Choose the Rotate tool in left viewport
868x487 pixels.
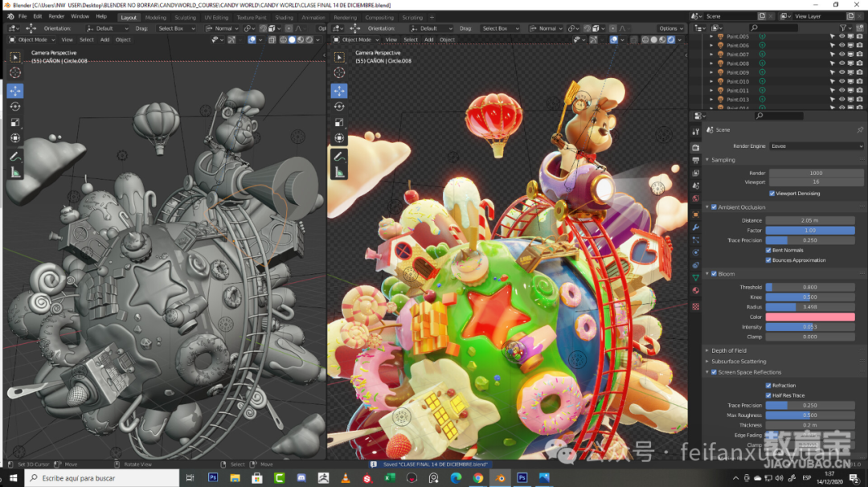coord(15,106)
